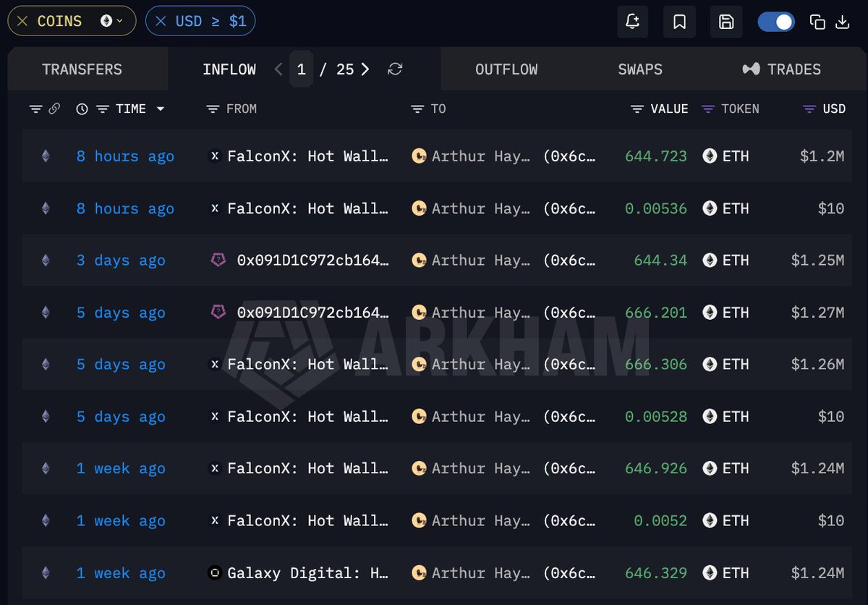Viewport: 868px width, 605px height.
Task: Open the USD column filter
Action: (809, 109)
